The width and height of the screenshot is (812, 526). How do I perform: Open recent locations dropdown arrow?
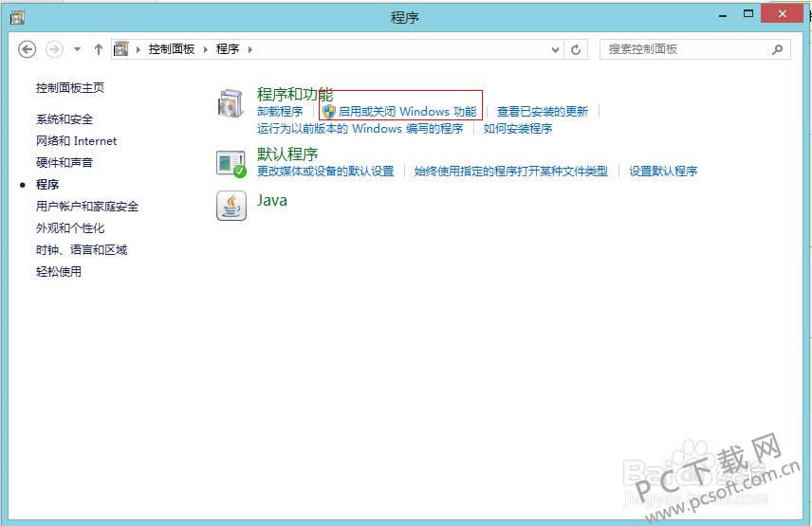pyautogui.click(x=77, y=49)
